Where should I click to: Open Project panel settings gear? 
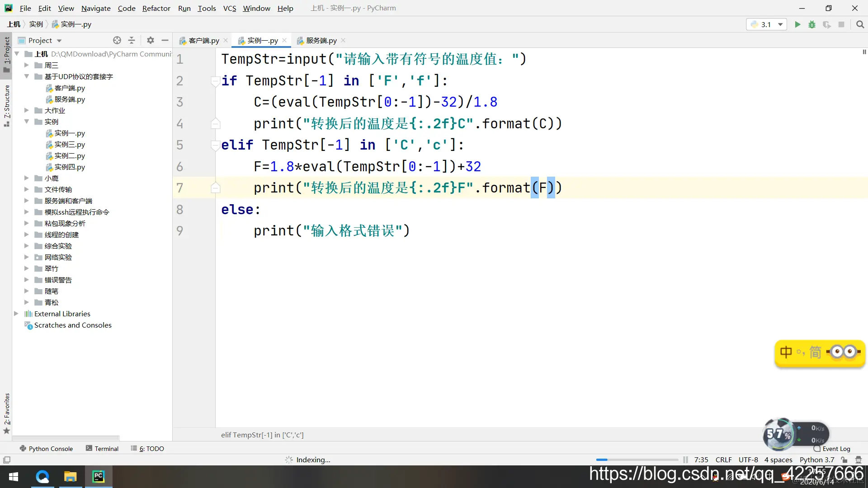[151, 40]
